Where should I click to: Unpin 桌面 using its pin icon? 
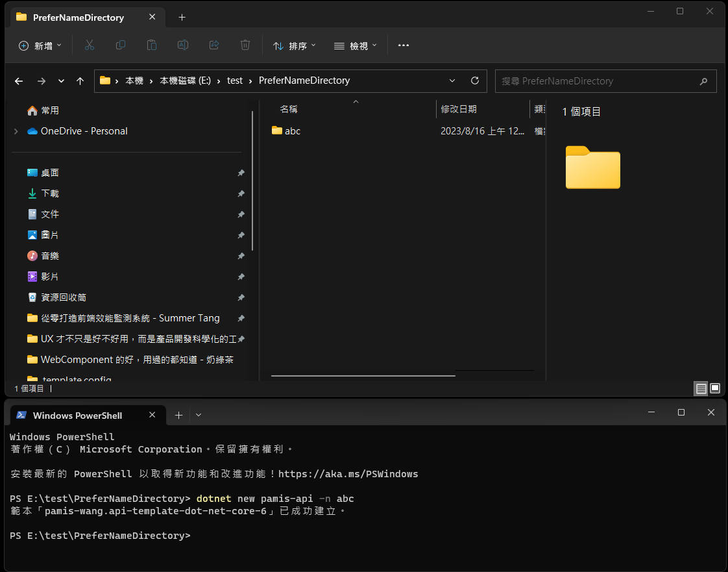[241, 173]
